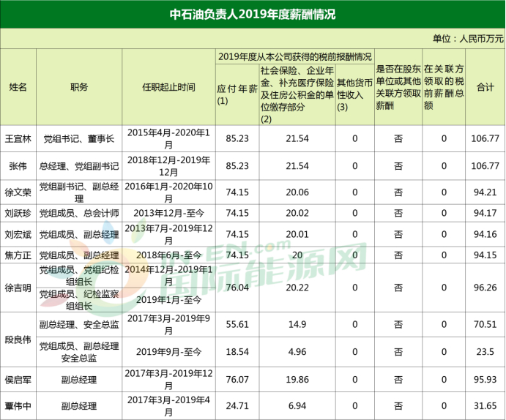Click the insurance value 20.06
Image resolution: width=506 pixels, height=420 pixels.
(297, 192)
